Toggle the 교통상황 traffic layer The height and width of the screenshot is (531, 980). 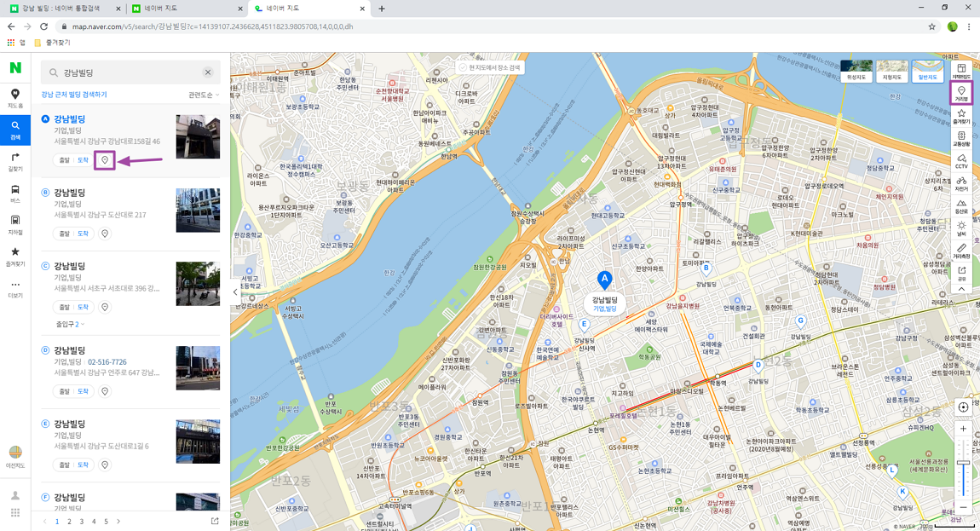coord(961,139)
